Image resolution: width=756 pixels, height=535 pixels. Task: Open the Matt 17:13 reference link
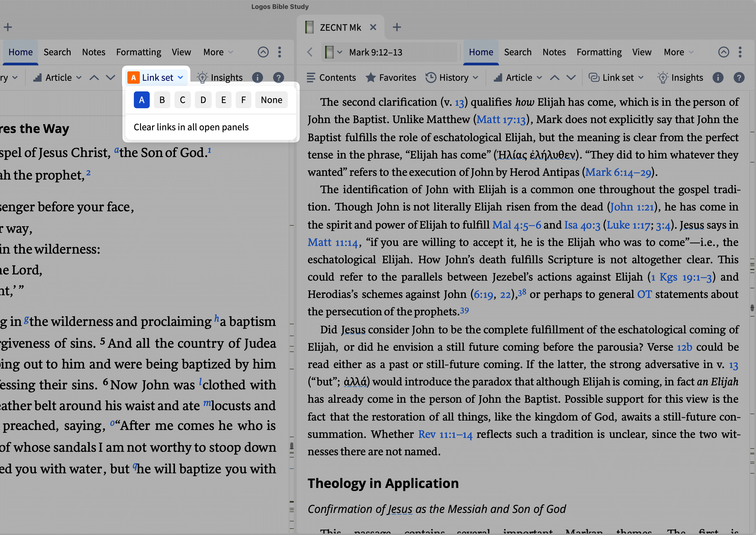(x=501, y=120)
